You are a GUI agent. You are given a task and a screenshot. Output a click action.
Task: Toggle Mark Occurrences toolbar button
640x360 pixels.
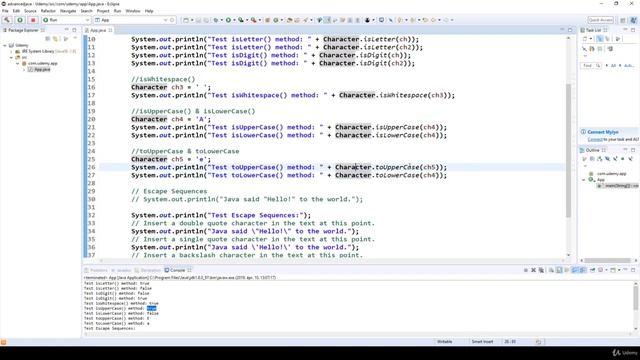[x=327, y=20]
